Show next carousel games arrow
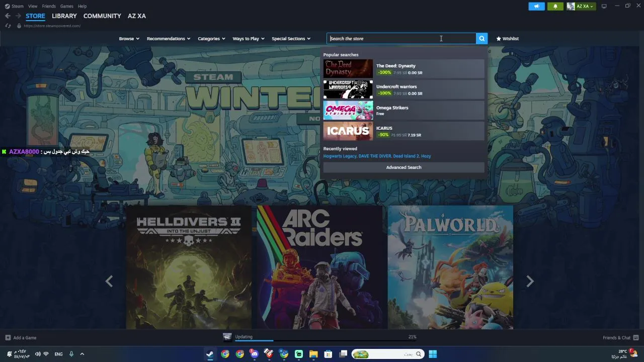The height and width of the screenshot is (362, 644). 530,282
